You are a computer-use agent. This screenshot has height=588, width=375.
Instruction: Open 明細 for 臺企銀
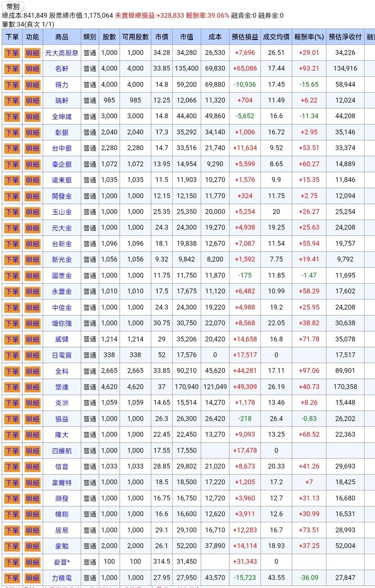point(33,164)
